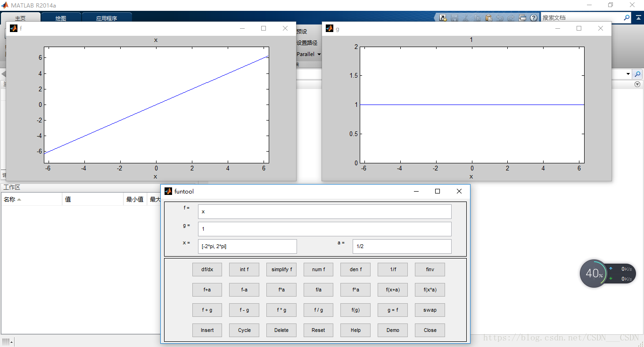Screen dimensions: 644x347
Task: Click the f(x*a) button
Action: pos(430,290)
